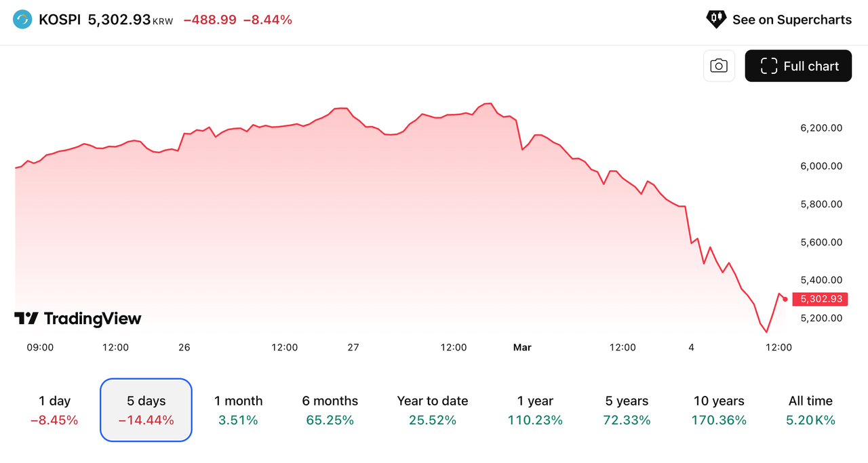Switch to the 1 month view
868x463 pixels.
pyautogui.click(x=239, y=409)
